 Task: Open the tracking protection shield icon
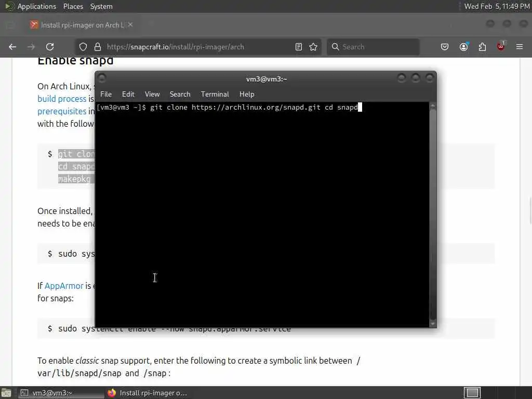(83, 47)
